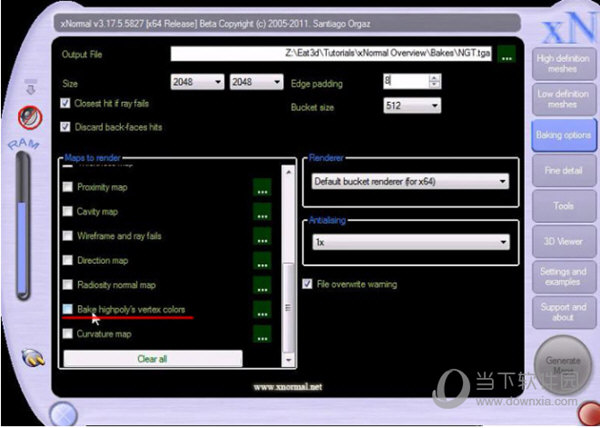Image resolution: width=600 pixels, height=428 pixels.
Task: Open the www.xnormal.net link
Action: (287, 387)
